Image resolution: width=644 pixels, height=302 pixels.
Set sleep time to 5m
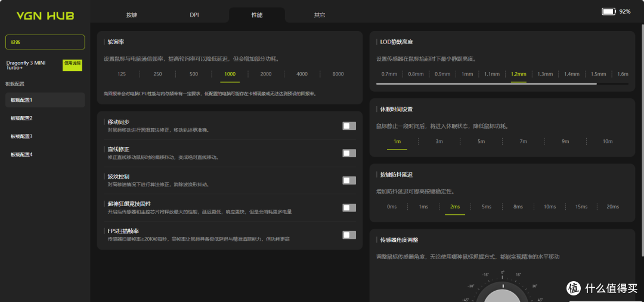point(481,142)
